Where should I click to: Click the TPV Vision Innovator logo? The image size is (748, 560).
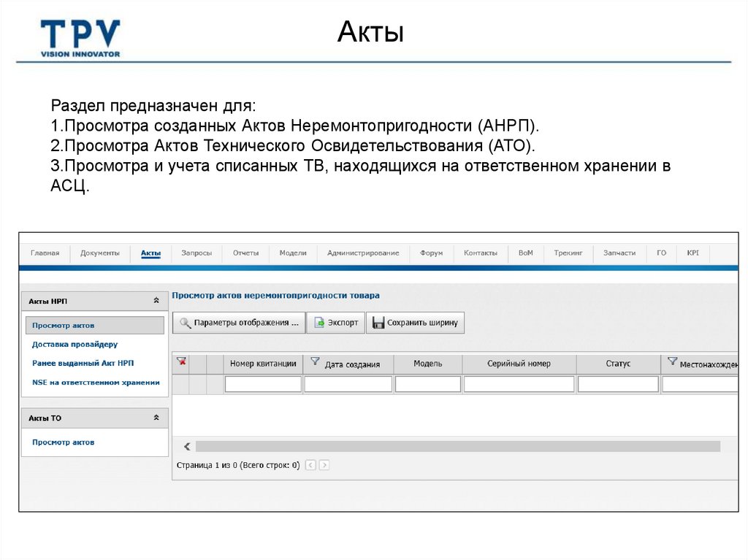82,33
